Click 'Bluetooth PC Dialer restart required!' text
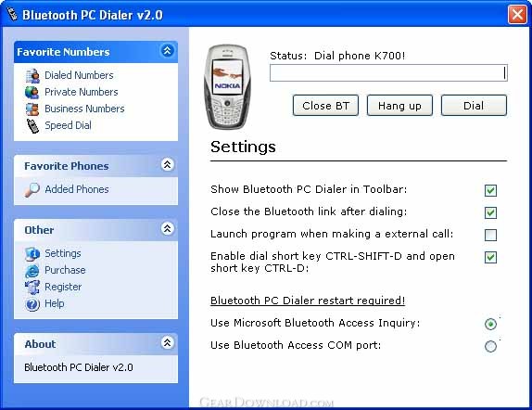 pyautogui.click(x=308, y=301)
